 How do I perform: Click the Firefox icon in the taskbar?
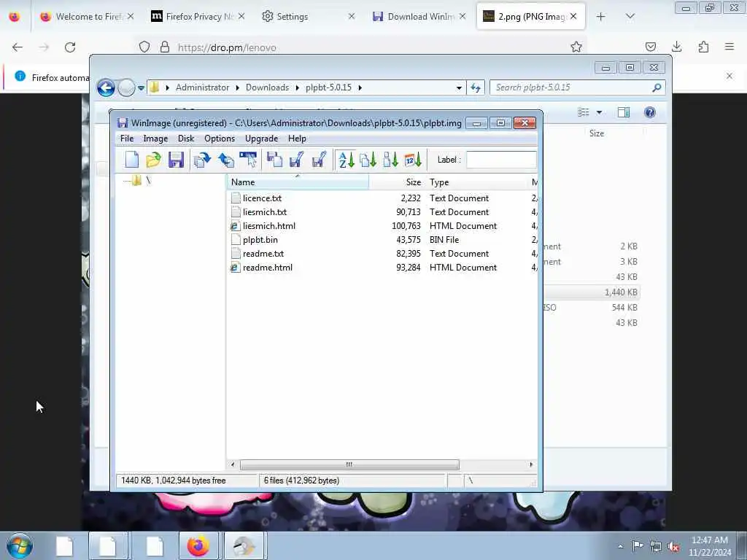coord(198,545)
